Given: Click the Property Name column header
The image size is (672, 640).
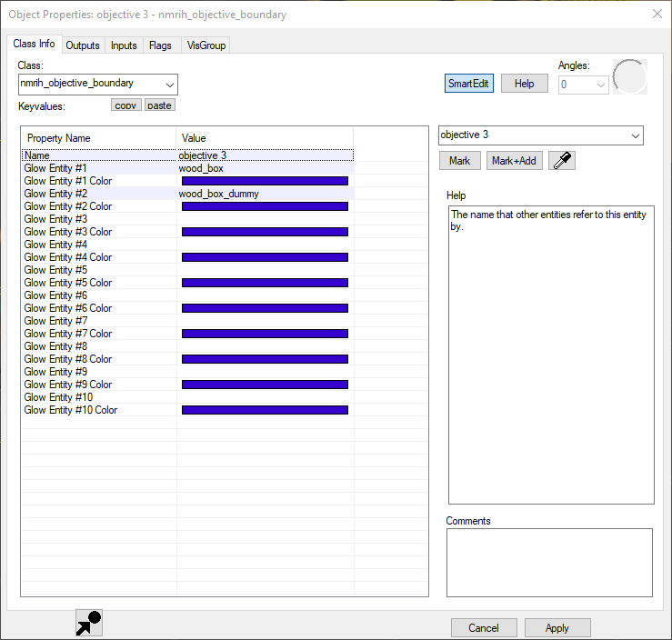Looking at the screenshot, I should pos(98,138).
